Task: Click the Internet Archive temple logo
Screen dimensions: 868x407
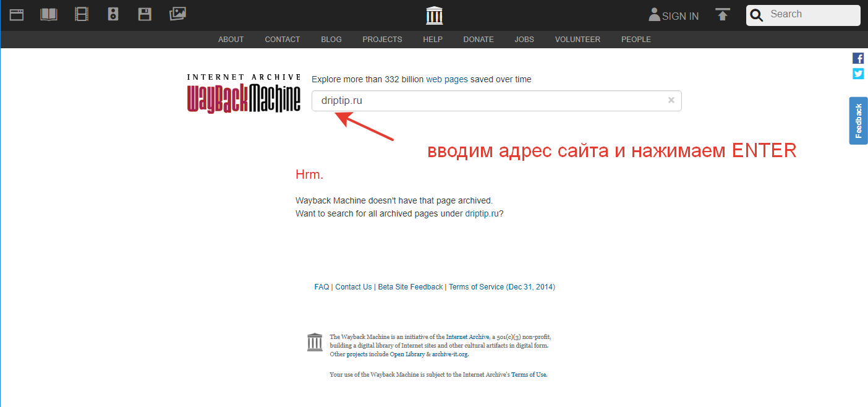Action: pyautogui.click(x=435, y=15)
